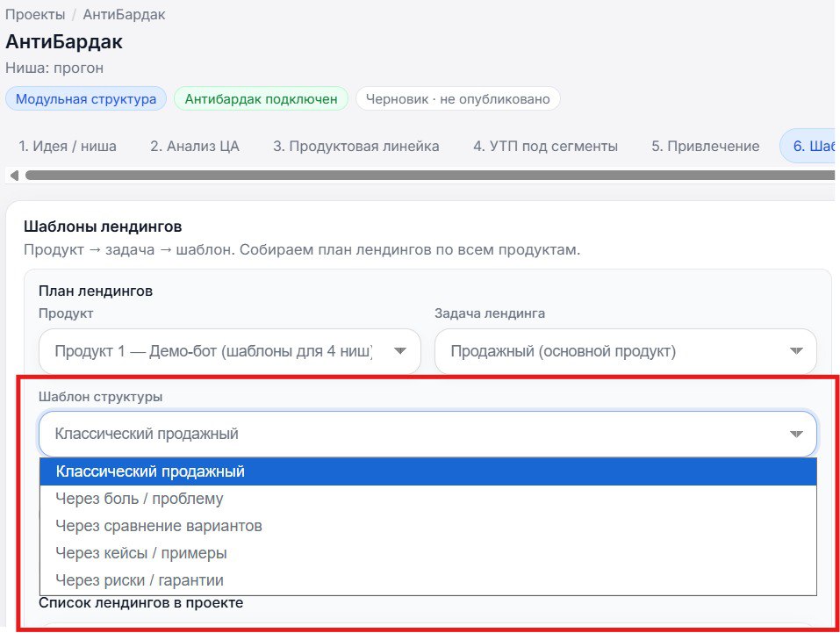Open the 'Продукт' dropdown
The height and width of the screenshot is (633, 840).
point(228,350)
